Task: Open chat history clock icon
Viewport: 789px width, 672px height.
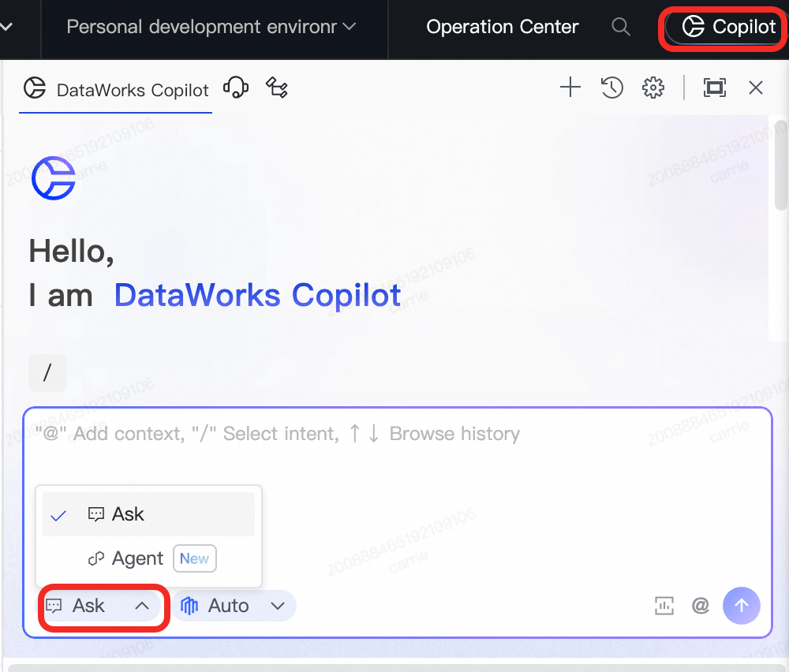Action: coord(612,88)
